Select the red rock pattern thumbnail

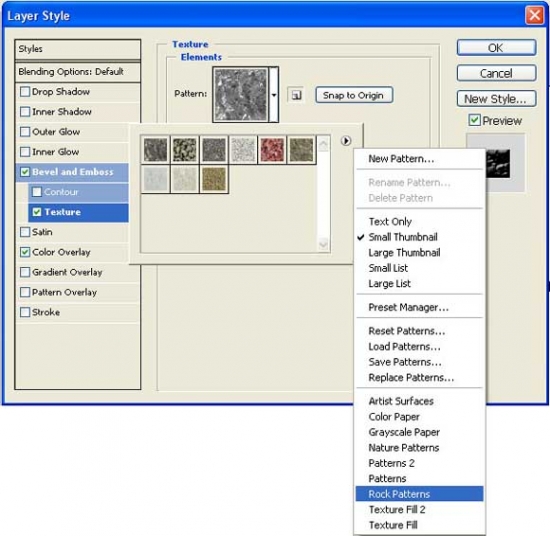tap(272, 150)
